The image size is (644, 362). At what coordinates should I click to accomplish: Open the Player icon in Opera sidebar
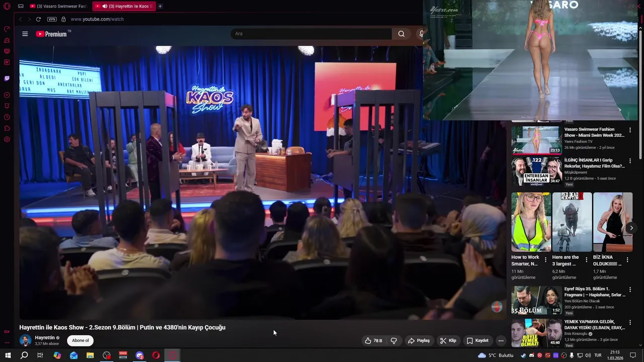(7, 95)
